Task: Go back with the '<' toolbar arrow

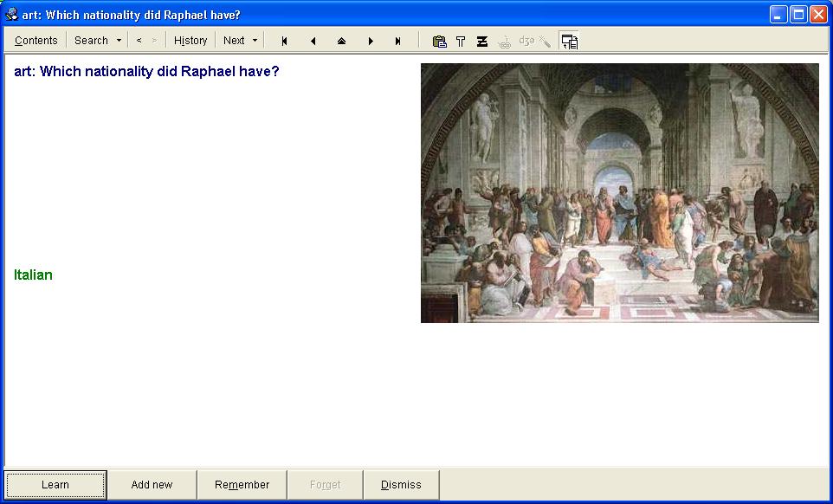Action: click(139, 41)
